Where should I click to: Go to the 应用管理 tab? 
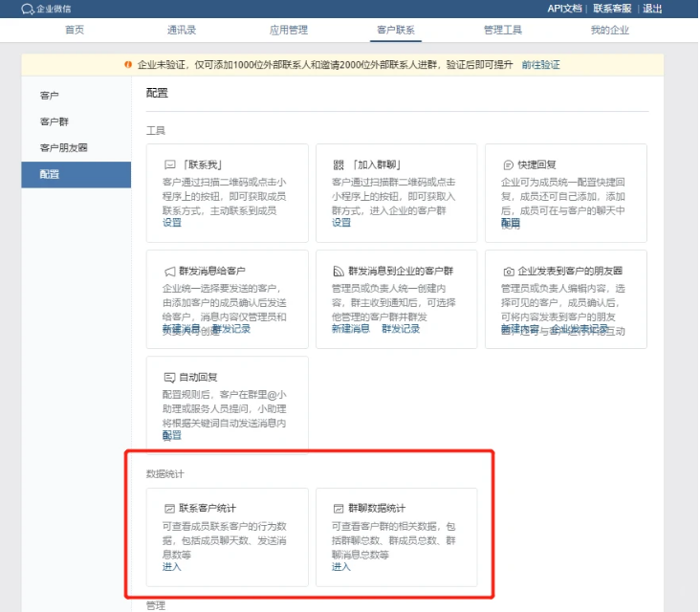[x=289, y=30]
